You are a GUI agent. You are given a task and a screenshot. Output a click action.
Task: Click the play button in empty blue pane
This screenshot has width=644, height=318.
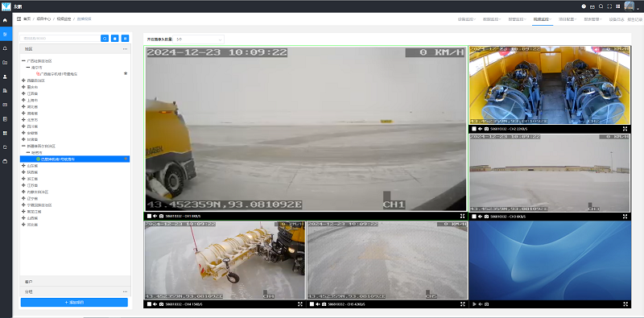(x=474, y=304)
